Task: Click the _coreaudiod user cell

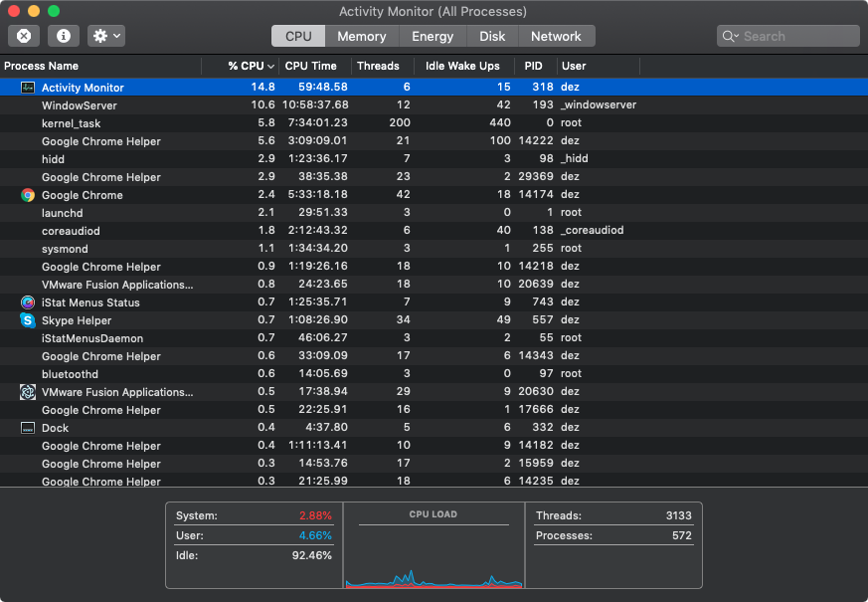Action: [x=593, y=230]
